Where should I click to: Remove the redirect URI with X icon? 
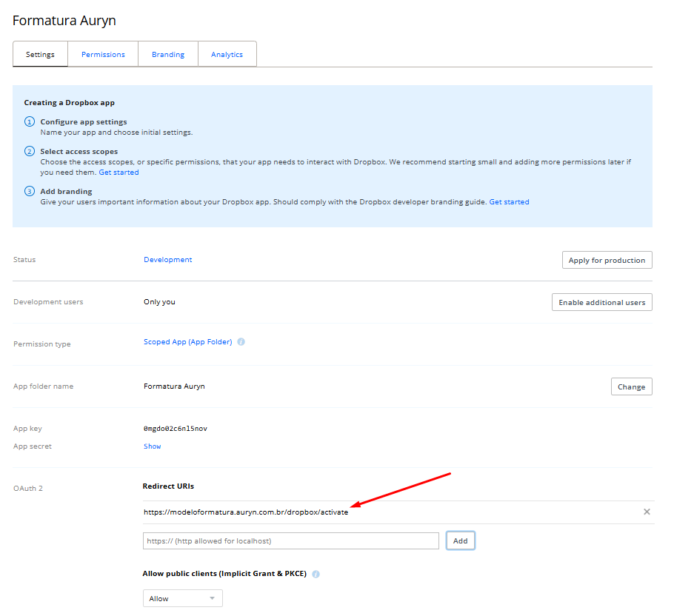[647, 512]
